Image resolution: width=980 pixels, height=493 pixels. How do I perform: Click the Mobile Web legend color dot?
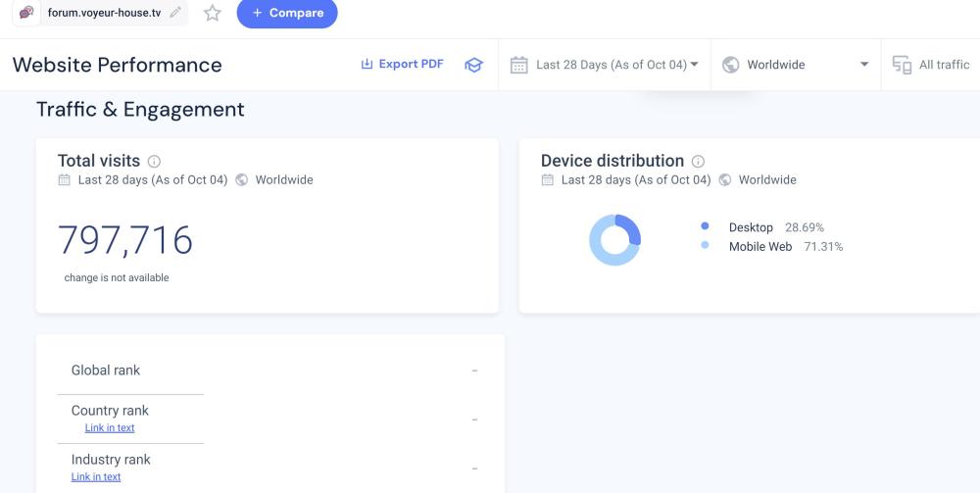tap(705, 246)
